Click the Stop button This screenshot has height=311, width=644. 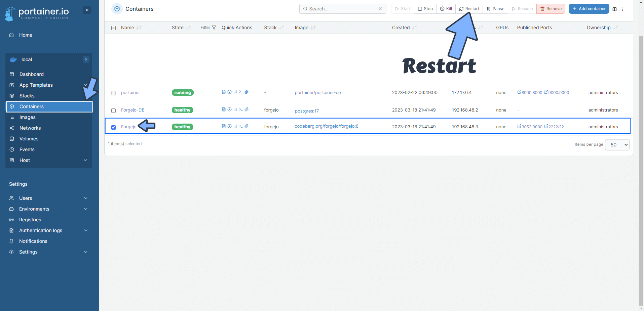425,9
